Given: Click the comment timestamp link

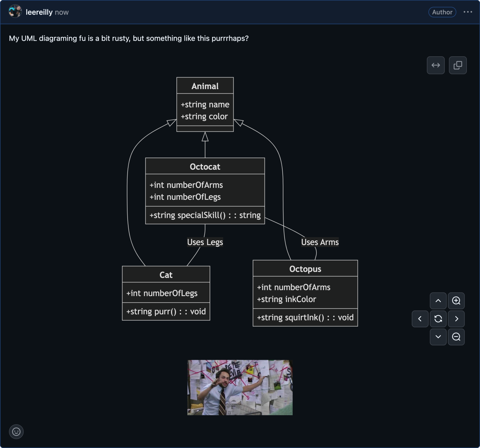Looking at the screenshot, I should click(62, 12).
